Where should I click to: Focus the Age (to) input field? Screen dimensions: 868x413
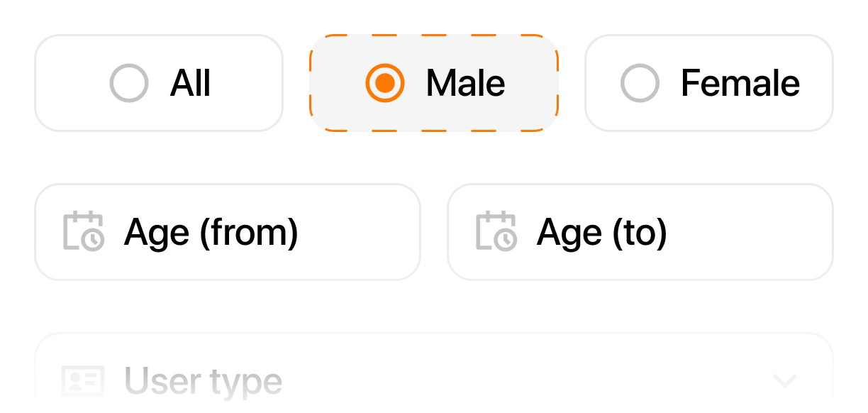click(x=640, y=232)
